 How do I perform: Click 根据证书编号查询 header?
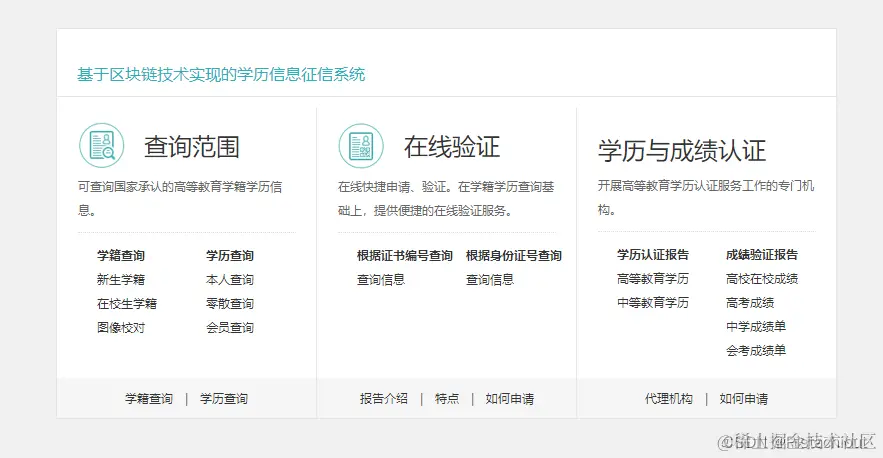point(404,256)
